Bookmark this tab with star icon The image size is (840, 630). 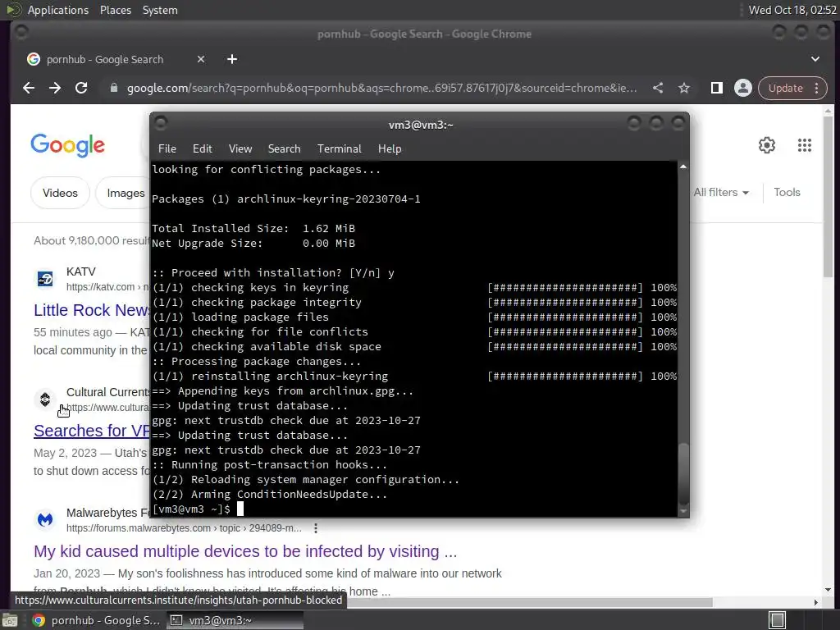684,88
